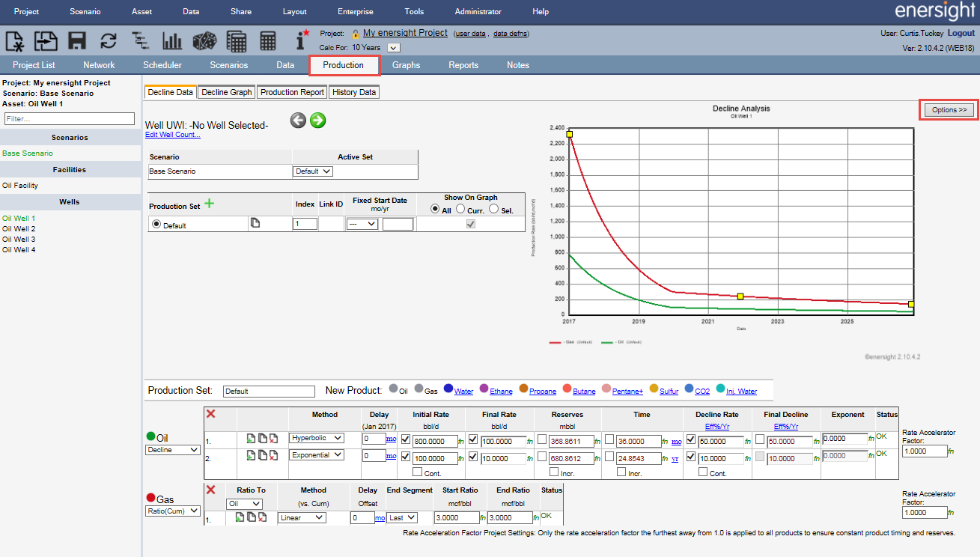Open the Enterprise menu
The image size is (980, 557).
[x=356, y=12]
